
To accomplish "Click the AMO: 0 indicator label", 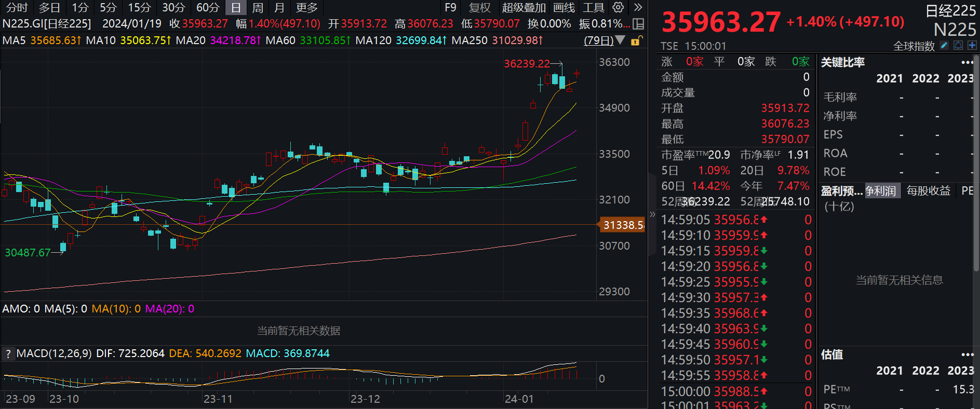I will click(x=21, y=309).
